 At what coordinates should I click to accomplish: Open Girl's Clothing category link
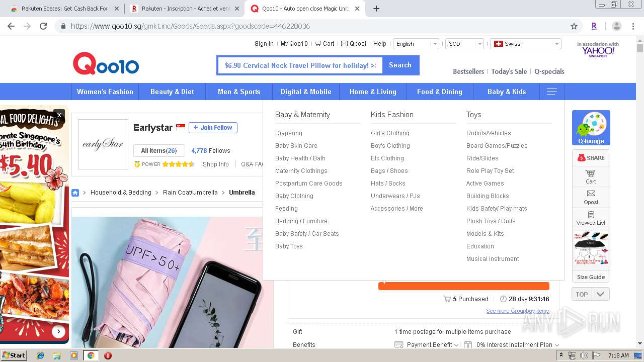click(x=390, y=133)
